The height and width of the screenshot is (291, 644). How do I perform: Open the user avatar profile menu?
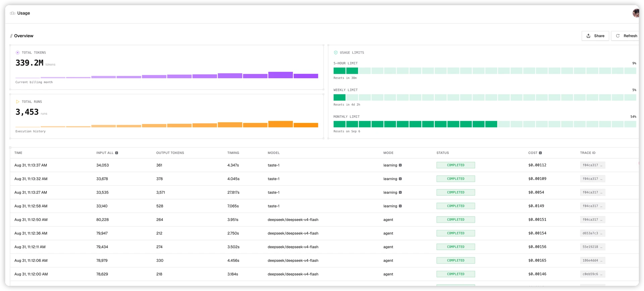[x=636, y=13]
